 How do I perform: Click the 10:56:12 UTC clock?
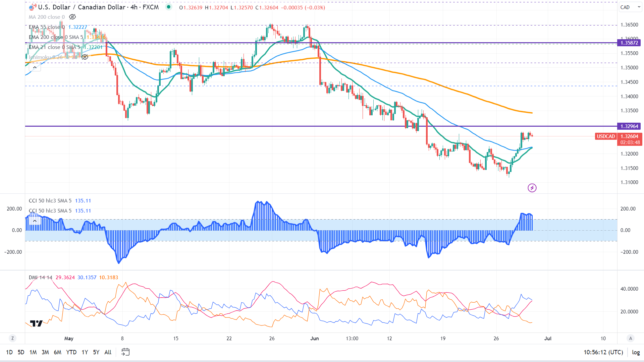(x=603, y=352)
